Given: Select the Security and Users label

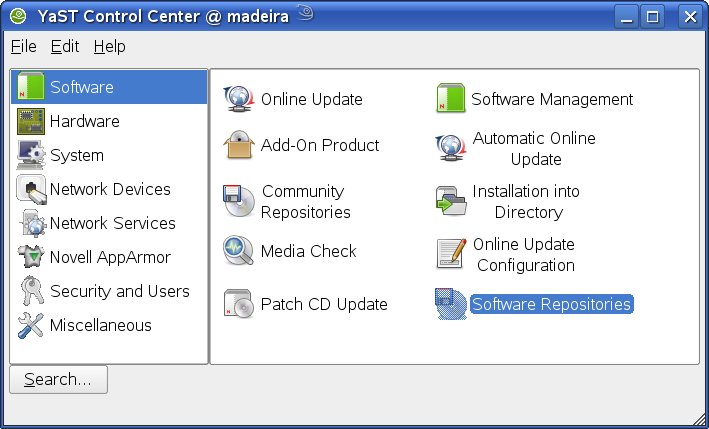Looking at the screenshot, I should tap(120, 291).
